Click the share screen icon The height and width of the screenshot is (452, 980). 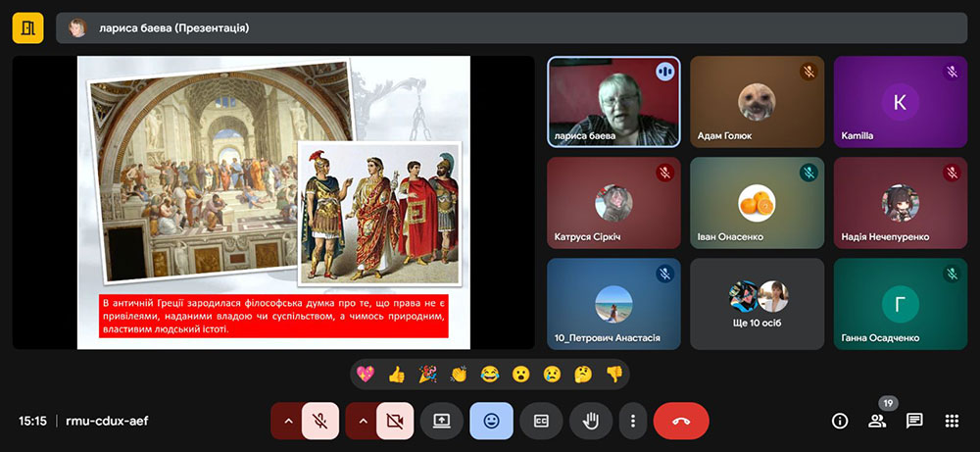(441, 421)
